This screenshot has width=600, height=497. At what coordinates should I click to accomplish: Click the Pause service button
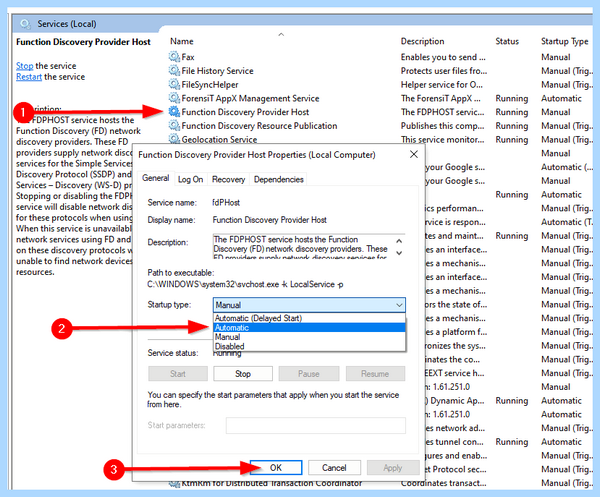click(308, 374)
